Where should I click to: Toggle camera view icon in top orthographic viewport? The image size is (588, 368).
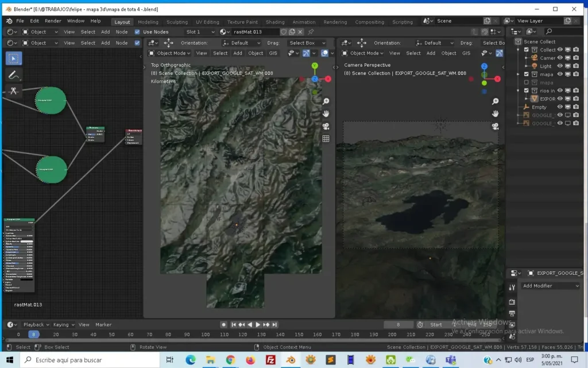click(x=326, y=126)
